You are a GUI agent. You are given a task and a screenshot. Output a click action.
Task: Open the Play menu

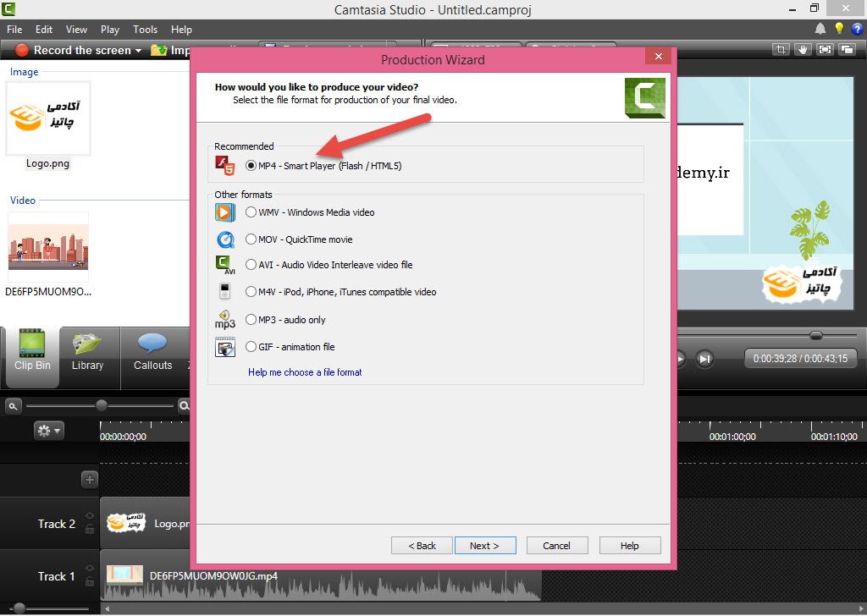click(109, 30)
